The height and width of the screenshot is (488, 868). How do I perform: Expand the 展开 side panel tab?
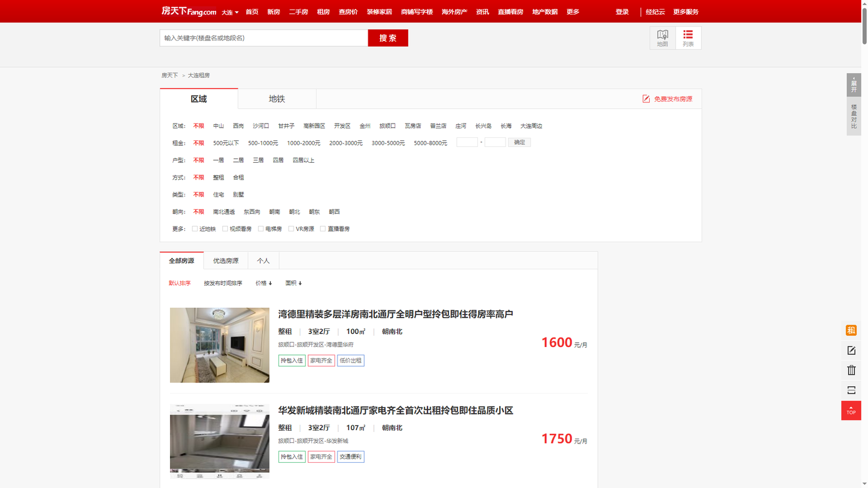854,85
